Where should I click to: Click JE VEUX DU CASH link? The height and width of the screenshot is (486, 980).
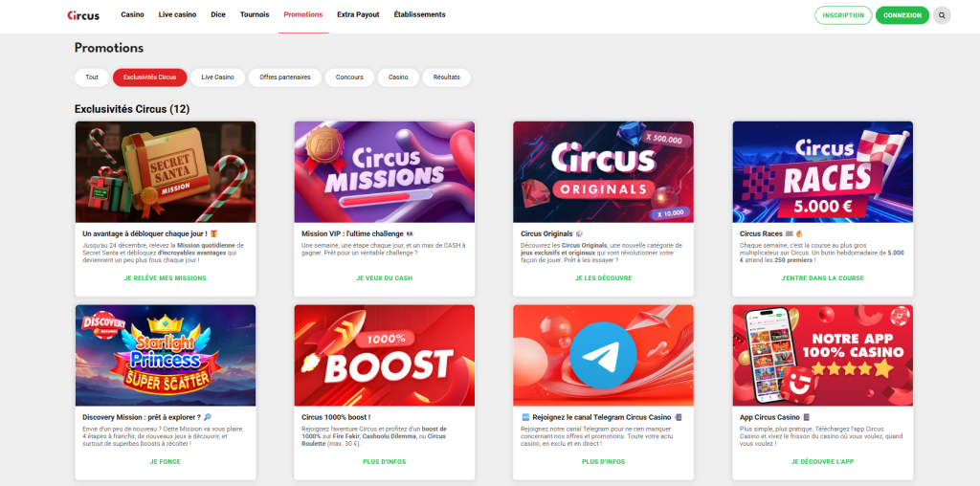385,278
